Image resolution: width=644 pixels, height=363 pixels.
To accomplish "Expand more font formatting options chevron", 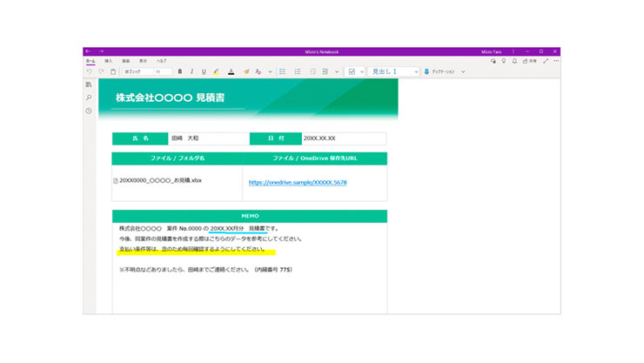I will (x=271, y=72).
